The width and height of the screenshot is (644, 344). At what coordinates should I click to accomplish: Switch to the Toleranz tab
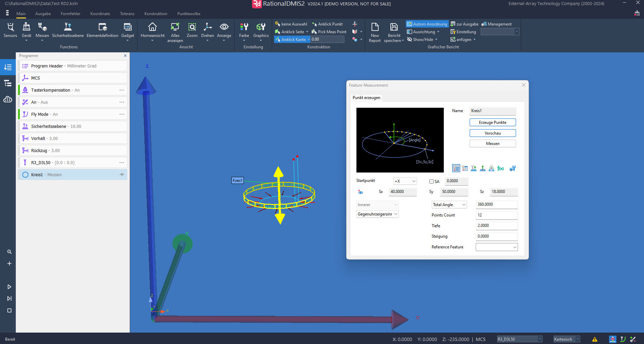pyautogui.click(x=127, y=14)
